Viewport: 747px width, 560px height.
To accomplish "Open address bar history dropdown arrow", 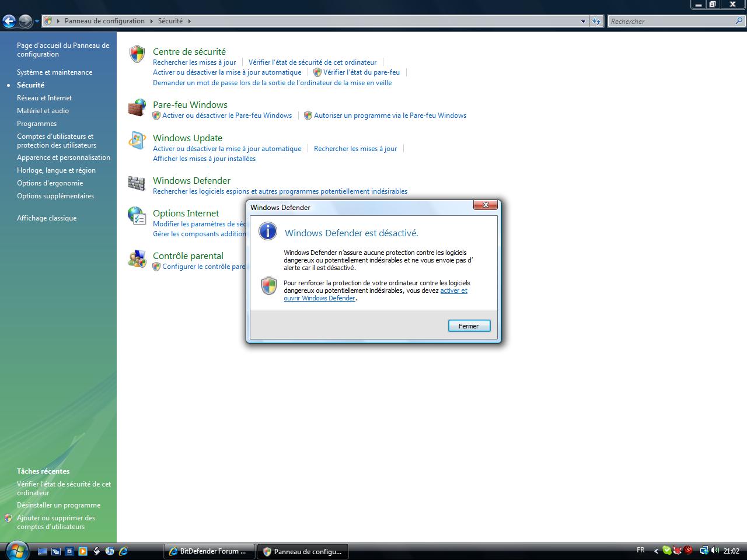I will coord(583,21).
